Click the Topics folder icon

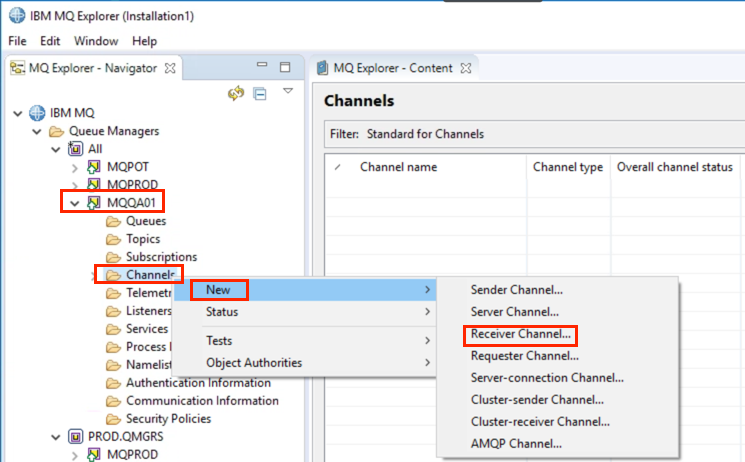(113, 239)
